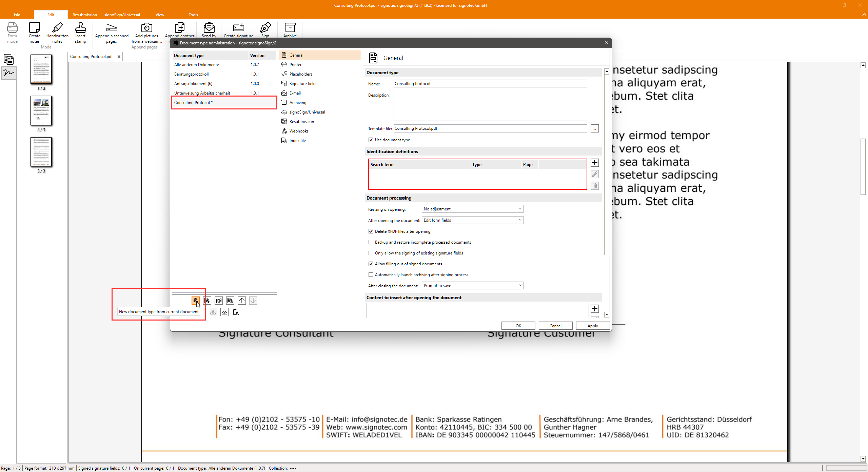
Task: Switch to Resubmission ribbon tab
Action: tap(84, 15)
